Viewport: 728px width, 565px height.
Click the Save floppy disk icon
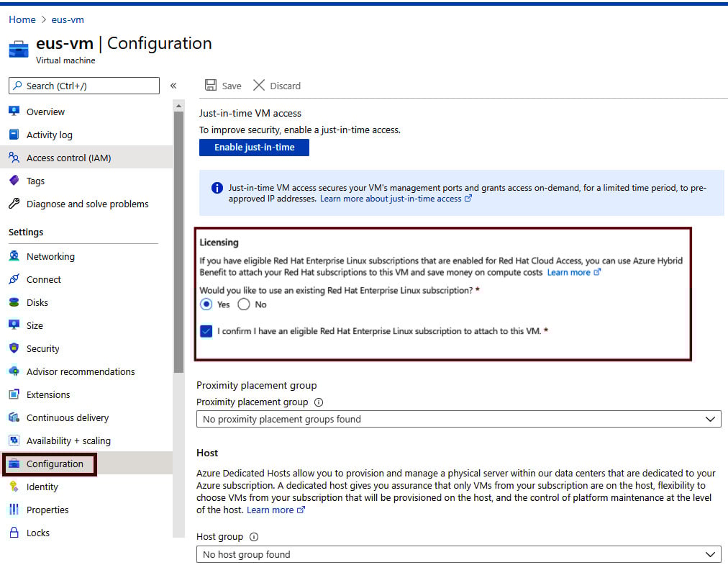[211, 85]
